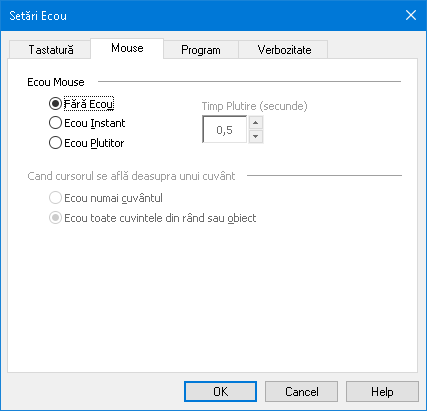This screenshot has height=411, width=427.
Task: Choose Ecou toate cuvintele din rând sau obiect
Action: (x=153, y=218)
